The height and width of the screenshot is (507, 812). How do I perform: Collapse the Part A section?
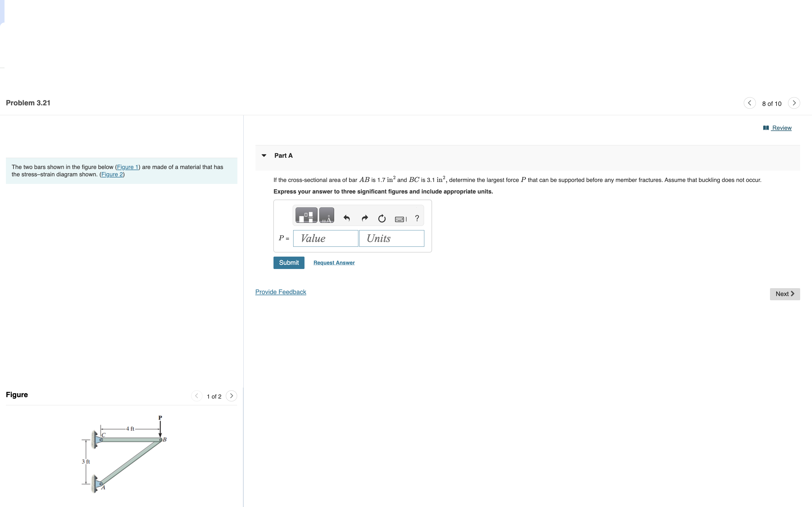click(264, 155)
